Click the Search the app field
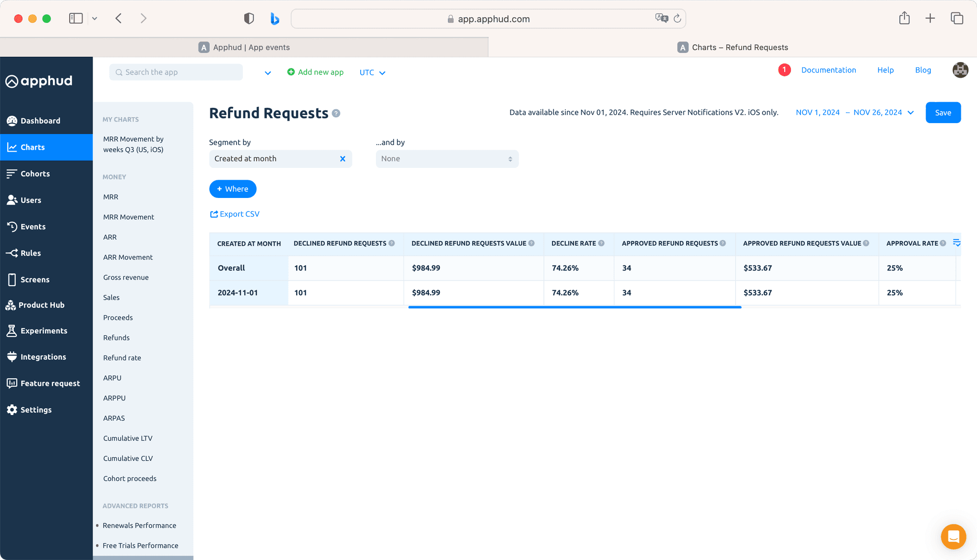Image resolution: width=977 pixels, height=560 pixels. [x=177, y=72]
